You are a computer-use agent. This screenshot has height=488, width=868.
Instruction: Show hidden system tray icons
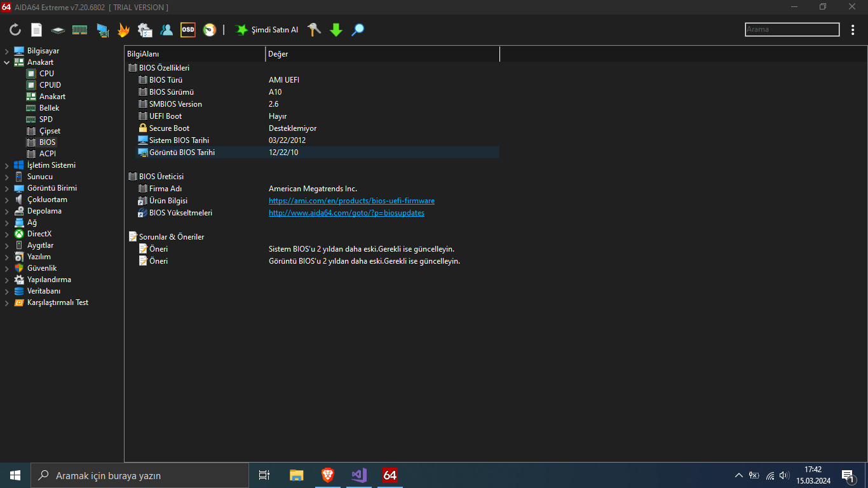(x=738, y=475)
